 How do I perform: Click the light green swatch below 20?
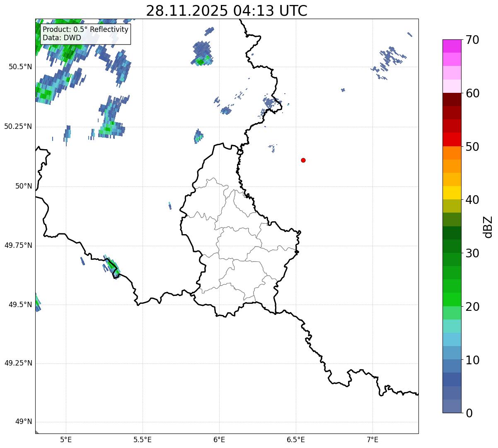[x=452, y=313]
